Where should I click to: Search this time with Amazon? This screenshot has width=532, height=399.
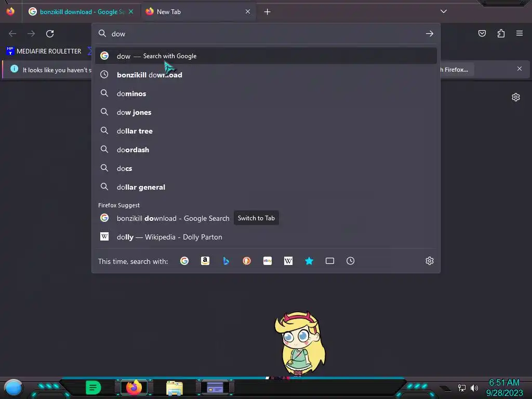point(205,261)
